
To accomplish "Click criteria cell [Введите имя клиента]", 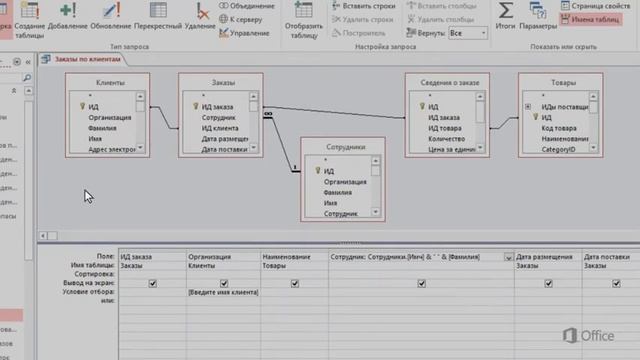I will pos(223,292).
